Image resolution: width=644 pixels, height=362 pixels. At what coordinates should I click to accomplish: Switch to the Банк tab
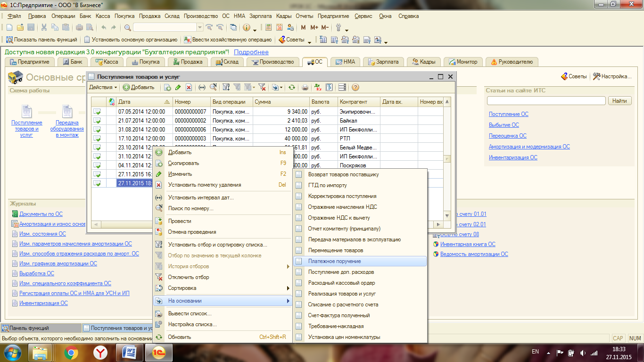[x=73, y=62]
